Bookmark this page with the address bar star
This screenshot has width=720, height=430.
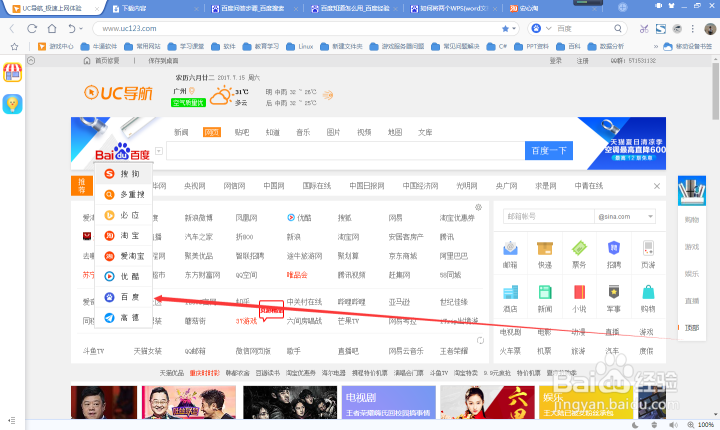tap(505, 28)
